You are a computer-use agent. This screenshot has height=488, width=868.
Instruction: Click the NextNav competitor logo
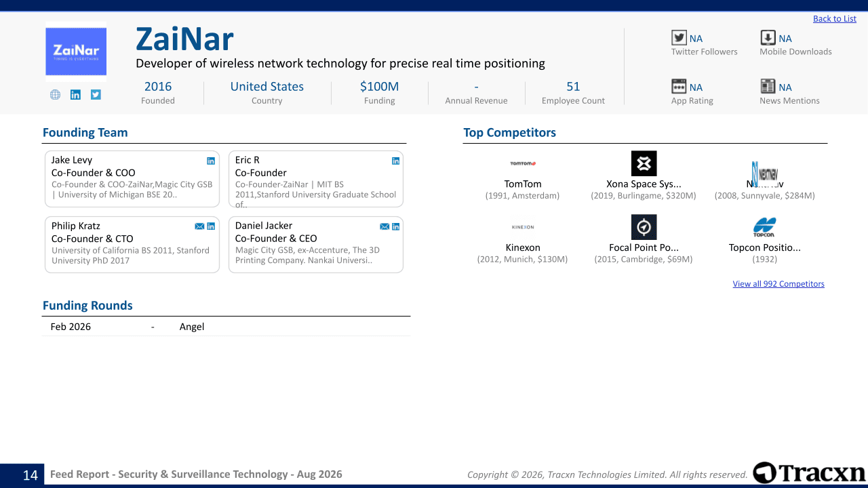pos(765,174)
